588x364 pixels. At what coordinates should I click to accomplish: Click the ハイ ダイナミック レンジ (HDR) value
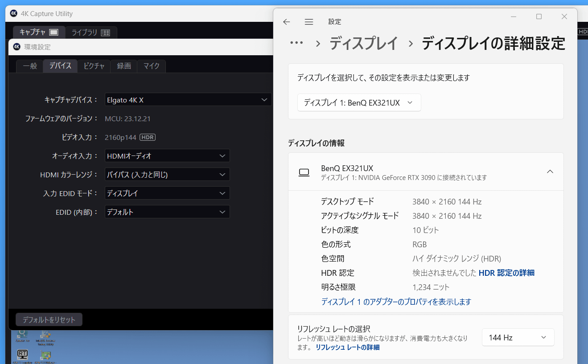456,258
